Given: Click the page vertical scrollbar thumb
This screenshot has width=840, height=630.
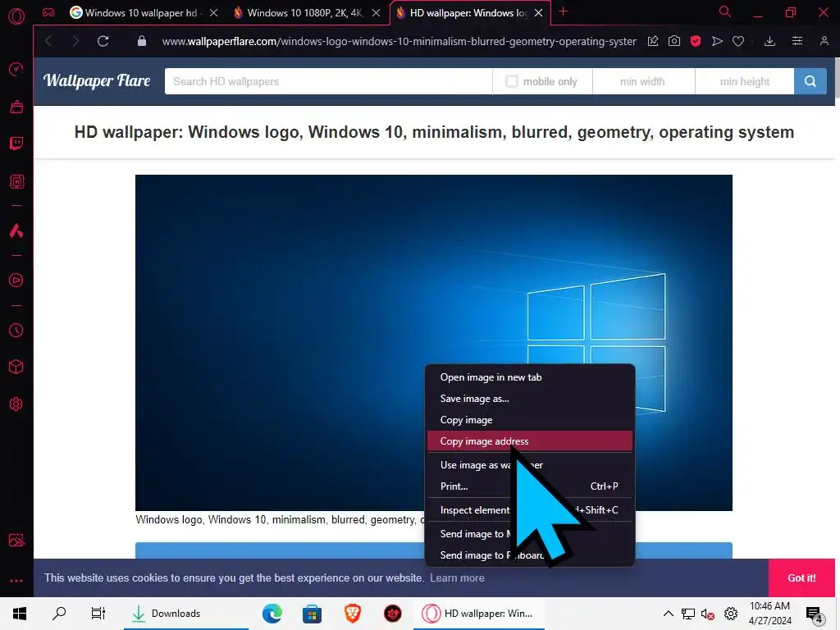Looking at the screenshot, I should coord(838,78).
